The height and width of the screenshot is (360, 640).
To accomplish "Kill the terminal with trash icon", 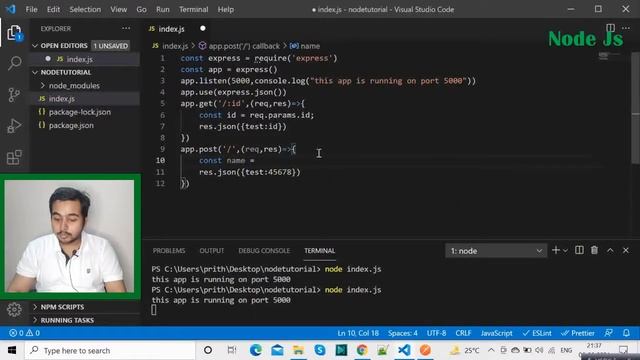I will pos(594,250).
